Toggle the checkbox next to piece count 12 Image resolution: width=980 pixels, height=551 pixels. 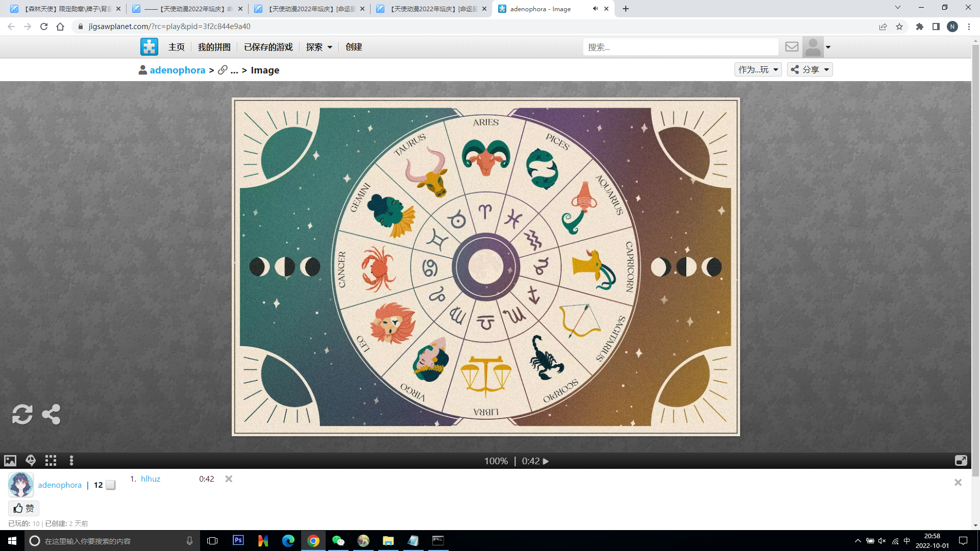(111, 485)
